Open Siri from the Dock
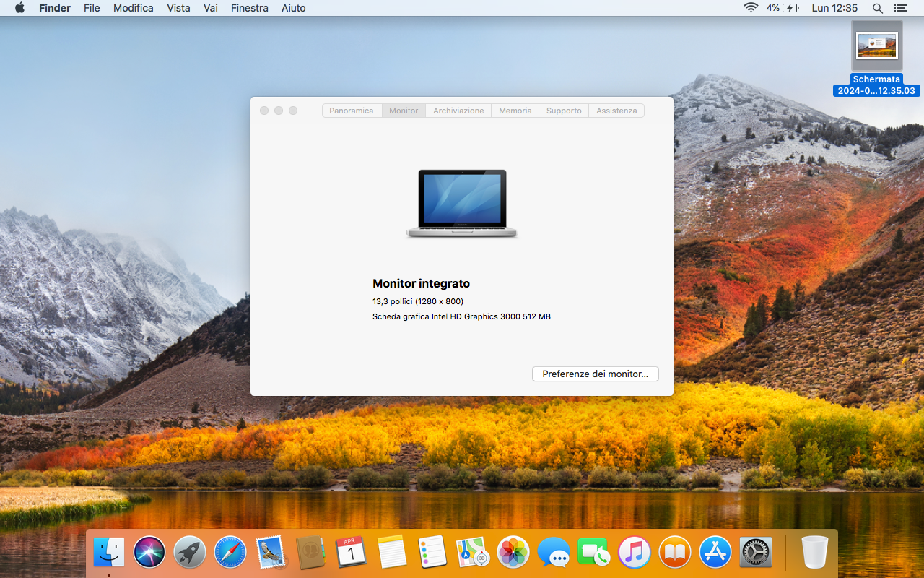924x578 pixels. click(x=149, y=553)
